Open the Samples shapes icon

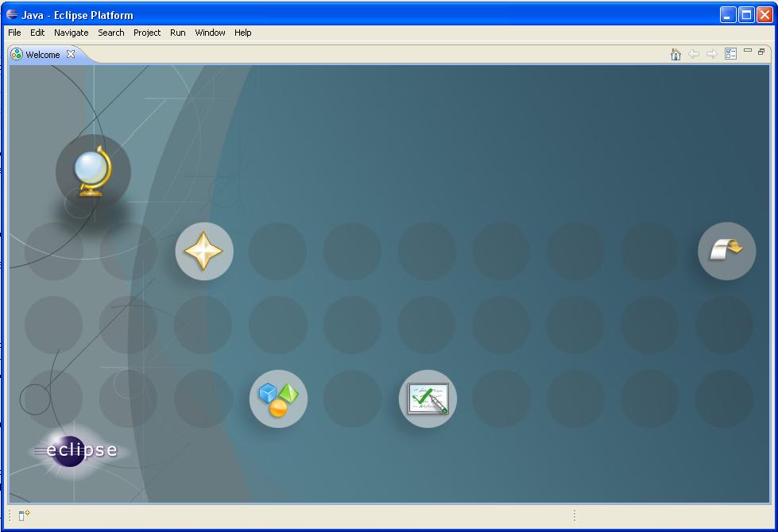[278, 399]
